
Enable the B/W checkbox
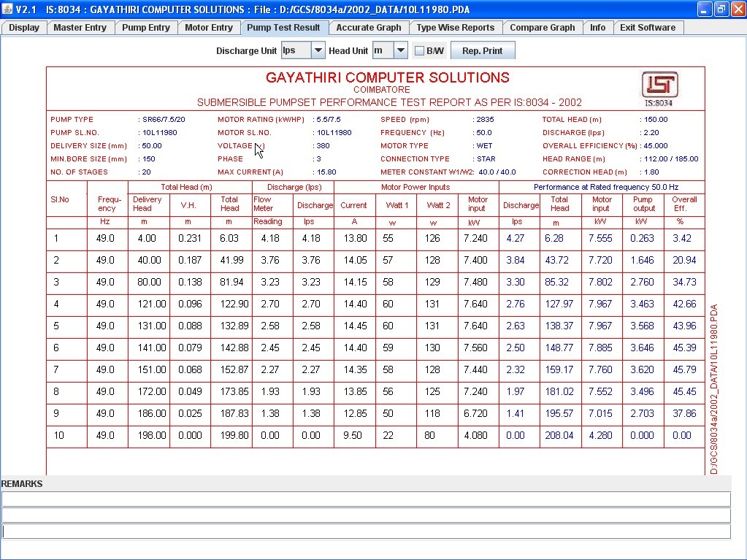(419, 50)
